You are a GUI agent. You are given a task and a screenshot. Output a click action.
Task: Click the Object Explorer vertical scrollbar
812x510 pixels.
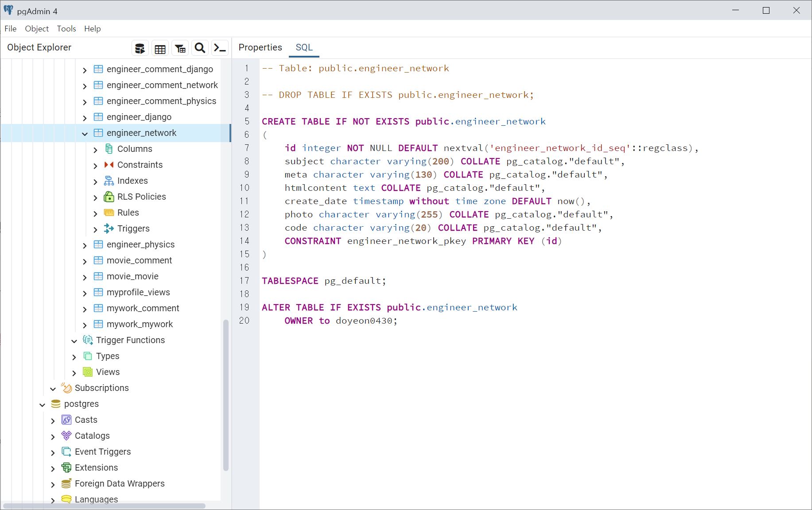[x=226, y=395]
